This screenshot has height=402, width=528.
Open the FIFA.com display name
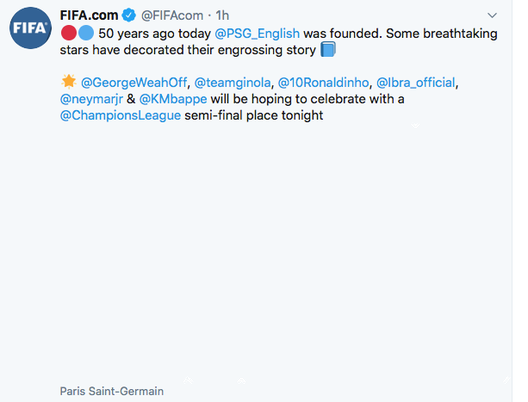point(89,15)
